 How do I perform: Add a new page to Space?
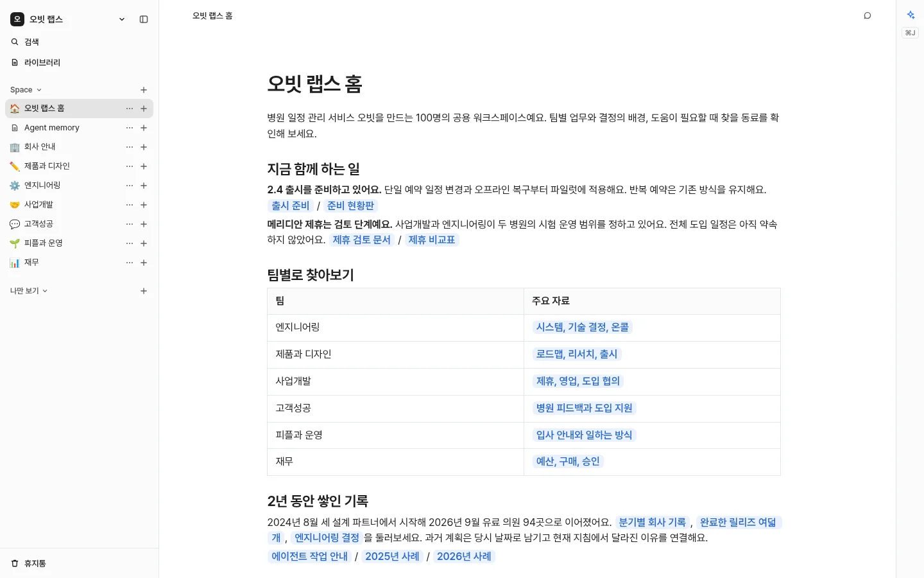[144, 90]
